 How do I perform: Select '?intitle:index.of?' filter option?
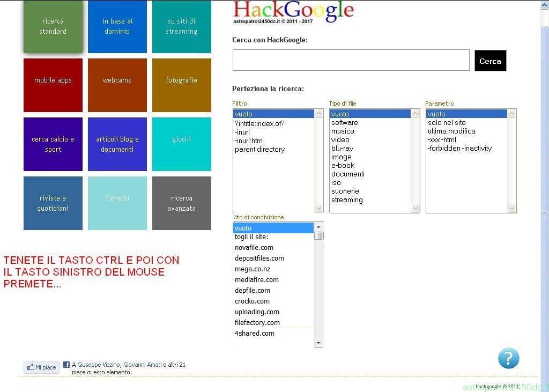click(273, 123)
